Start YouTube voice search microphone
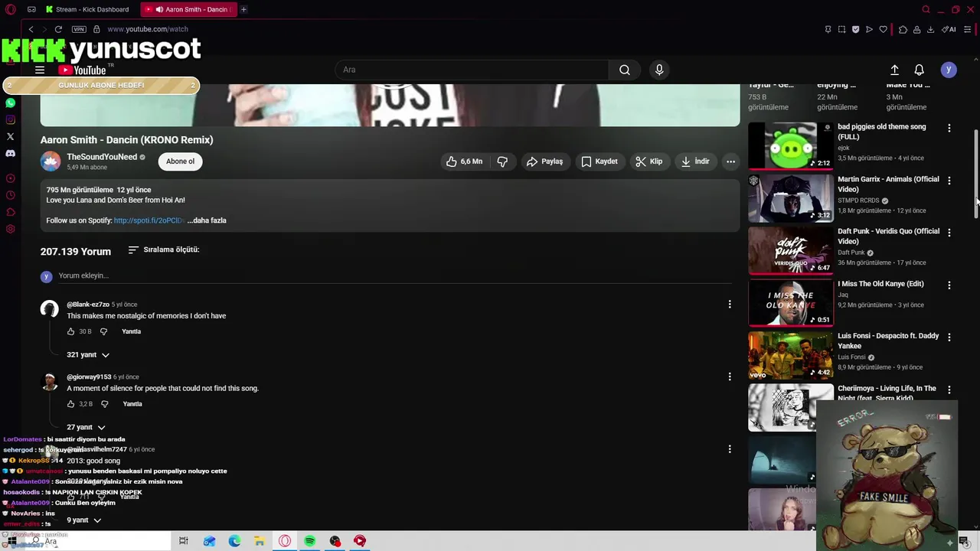Image resolution: width=980 pixels, height=551 pixels. coord(659,70)
